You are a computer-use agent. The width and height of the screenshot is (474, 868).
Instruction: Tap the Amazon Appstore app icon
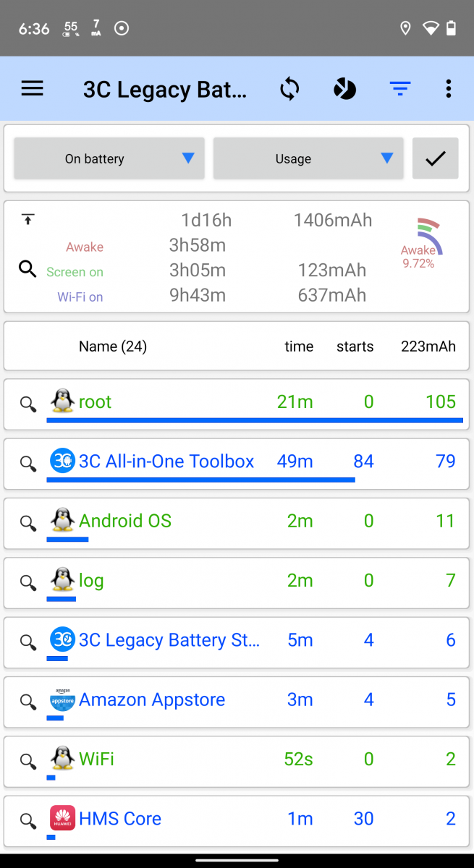pyautogui.click(x=63, y=699)
